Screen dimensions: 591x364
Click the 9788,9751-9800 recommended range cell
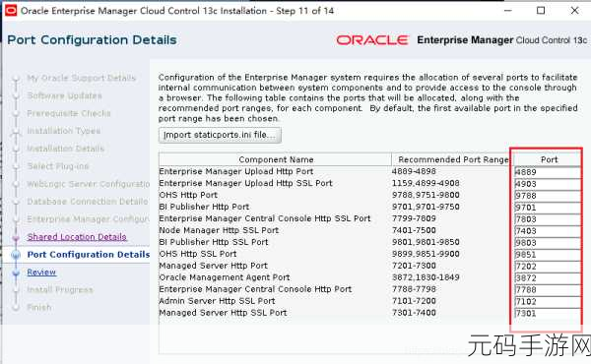426,195
